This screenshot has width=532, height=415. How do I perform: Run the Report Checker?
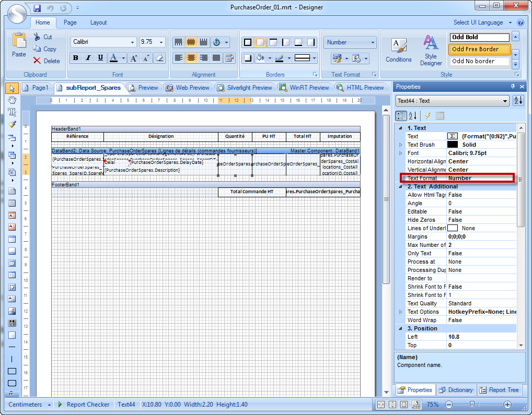point(84,405)
